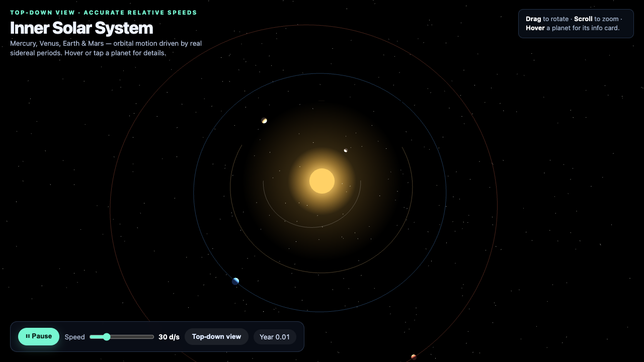644x362 pixels.
Task: Select the pale Venus planet
Action: (x=264, y=121)
